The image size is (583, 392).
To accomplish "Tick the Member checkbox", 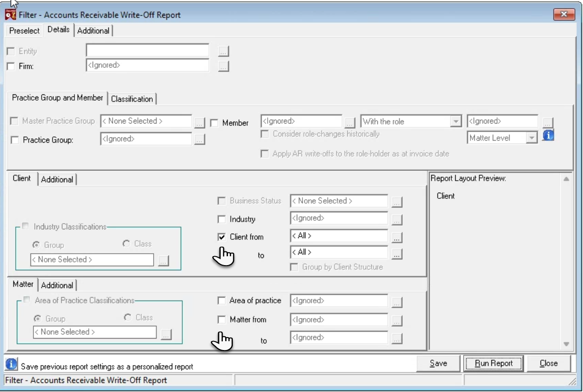I will click(x=214, y=123).
